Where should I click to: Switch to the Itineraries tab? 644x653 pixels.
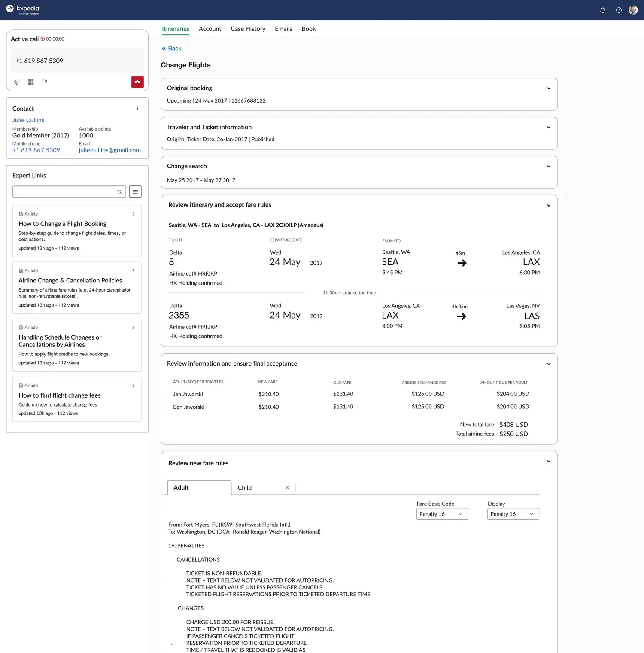pyautogui.click(x=176, y=29)
